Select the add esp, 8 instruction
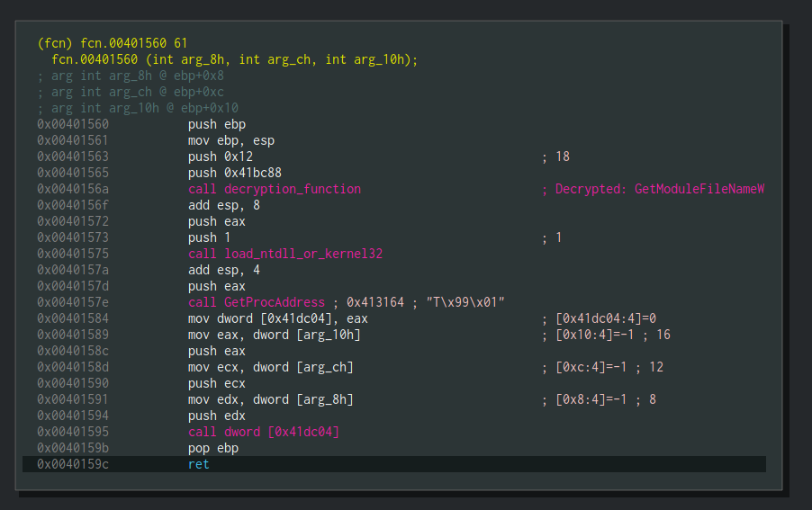 tap(220, 205)
